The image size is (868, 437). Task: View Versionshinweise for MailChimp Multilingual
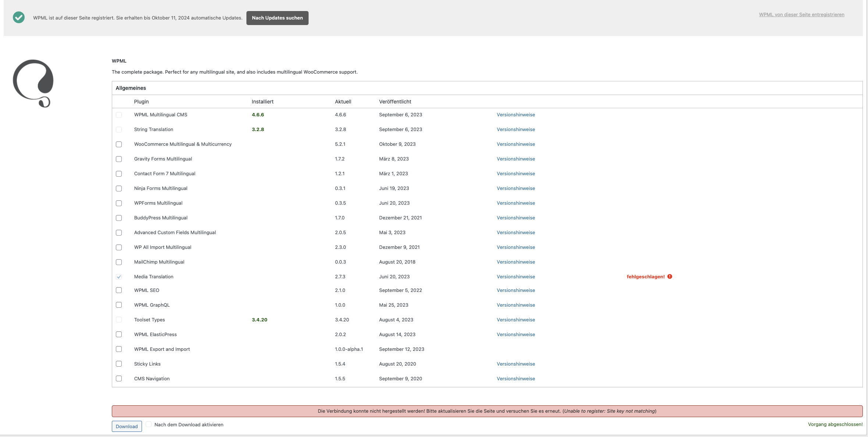pos(516,262)
